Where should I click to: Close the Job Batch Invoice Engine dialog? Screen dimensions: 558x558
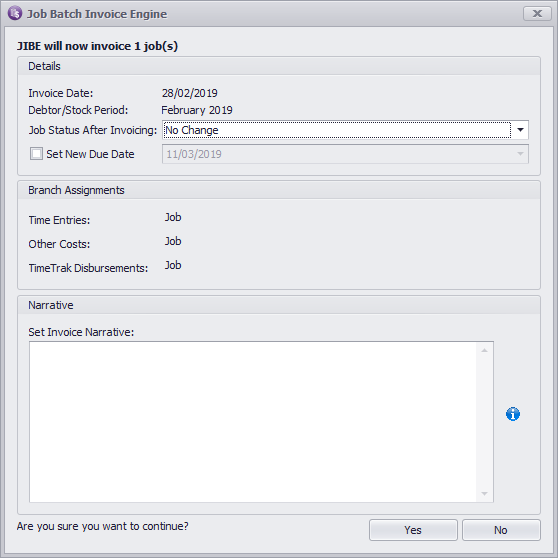537,14
